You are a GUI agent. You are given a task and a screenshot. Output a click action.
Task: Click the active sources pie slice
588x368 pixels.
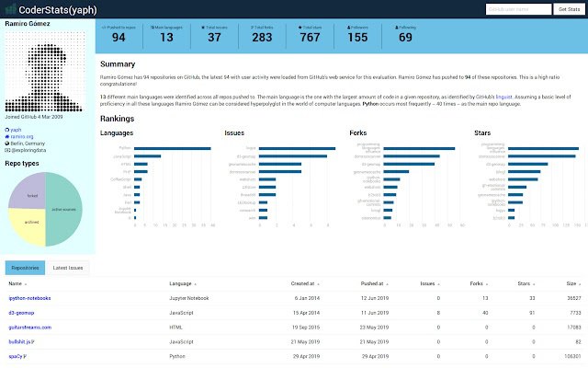pos(64,210)
